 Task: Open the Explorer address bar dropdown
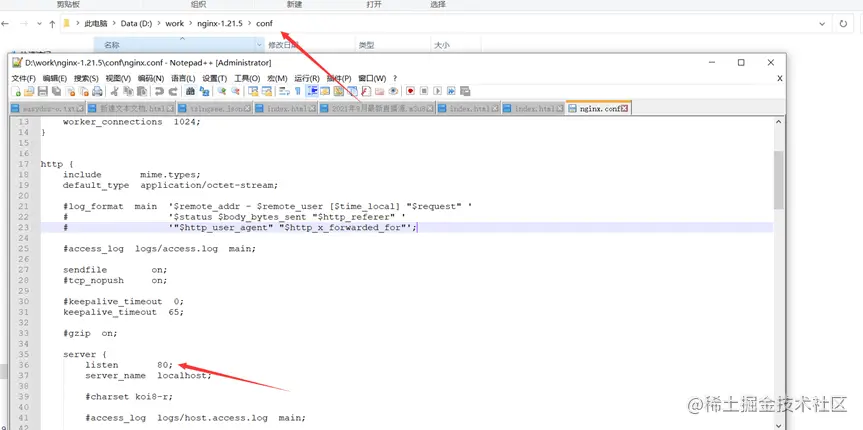tap(822, 24)
